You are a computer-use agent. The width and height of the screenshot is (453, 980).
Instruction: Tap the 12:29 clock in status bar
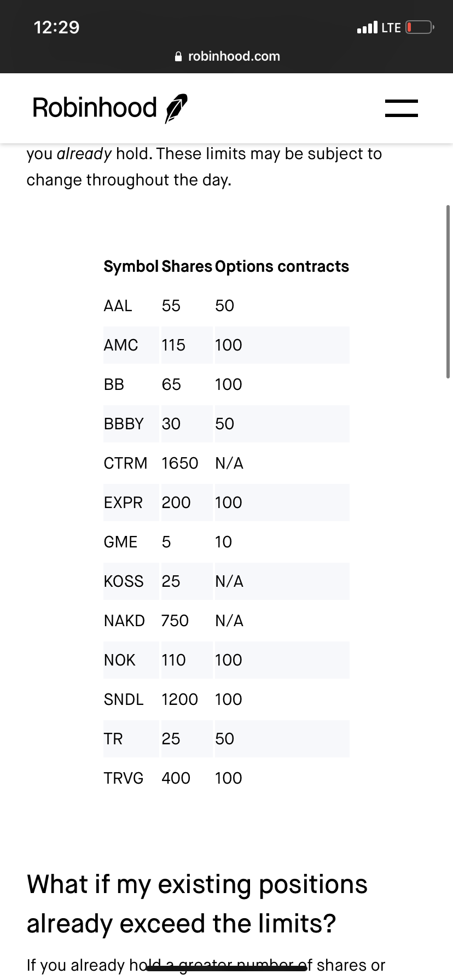click(x=56, y=27)
